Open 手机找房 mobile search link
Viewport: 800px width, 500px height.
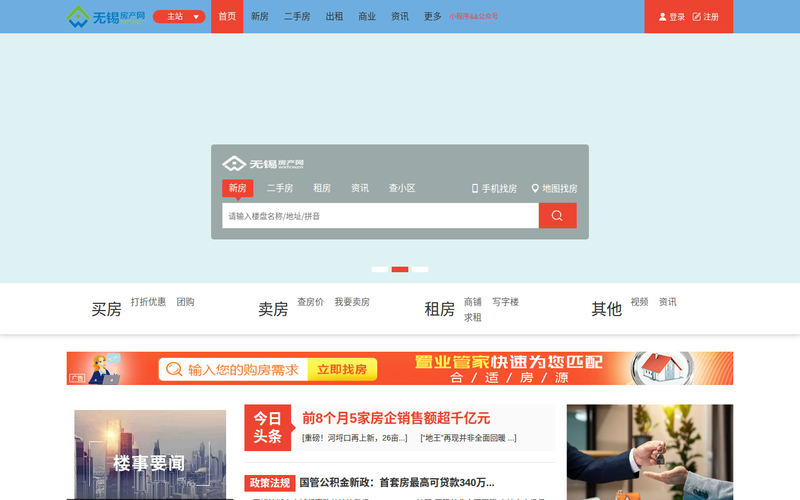[x=494, y=189]
